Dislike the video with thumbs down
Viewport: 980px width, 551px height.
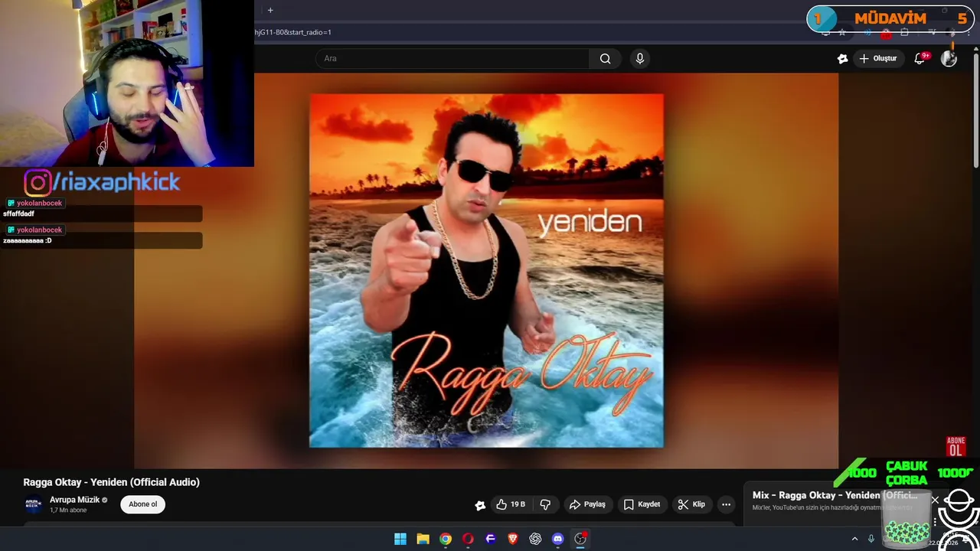point(546,504)
